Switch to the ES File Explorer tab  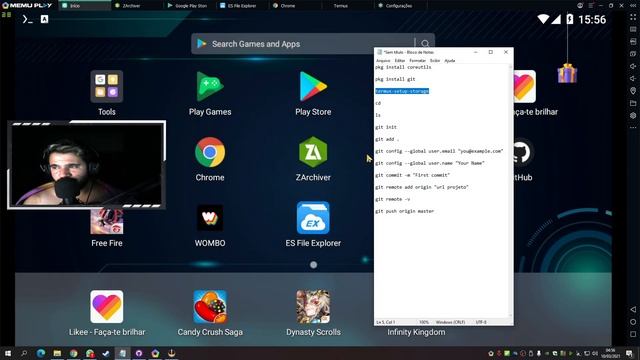click(x=242, y=6)
